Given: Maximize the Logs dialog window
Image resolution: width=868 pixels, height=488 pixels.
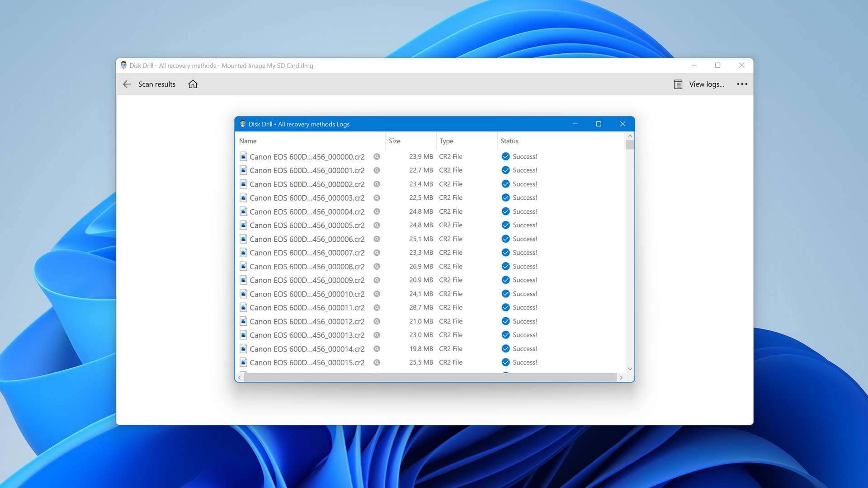Looking at the screenshot, I should [599, 124].
